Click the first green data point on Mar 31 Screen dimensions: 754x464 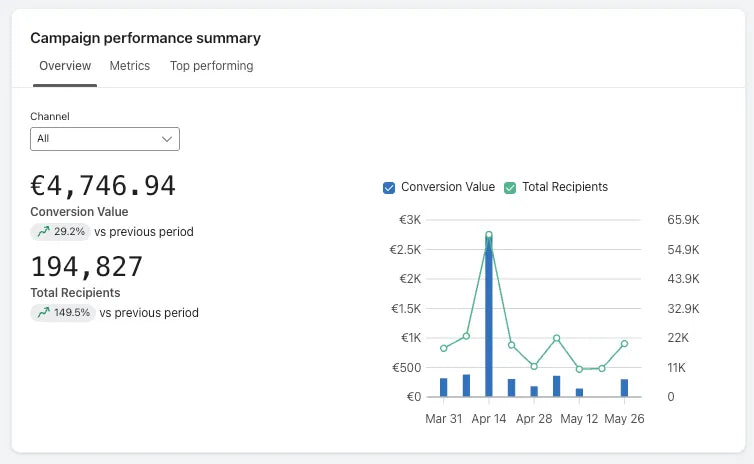click(x=443, y=348)
